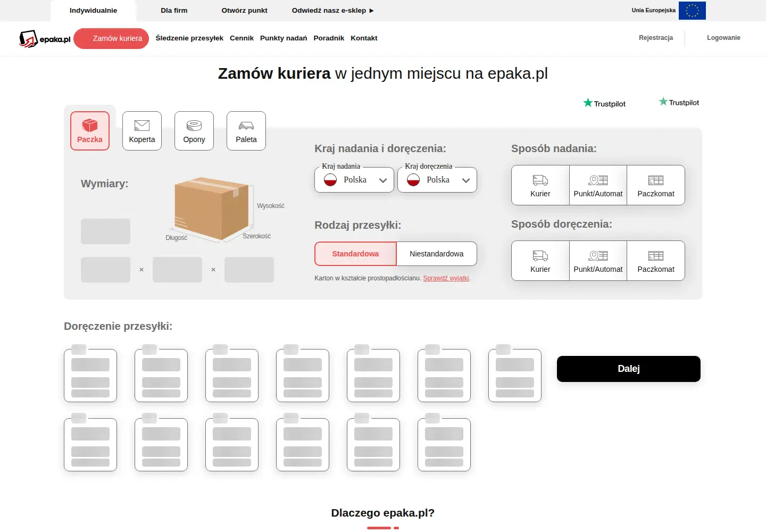Open Śledzenie przesyłek menu item
Screen dimensions: 766x532
[189, 38]
